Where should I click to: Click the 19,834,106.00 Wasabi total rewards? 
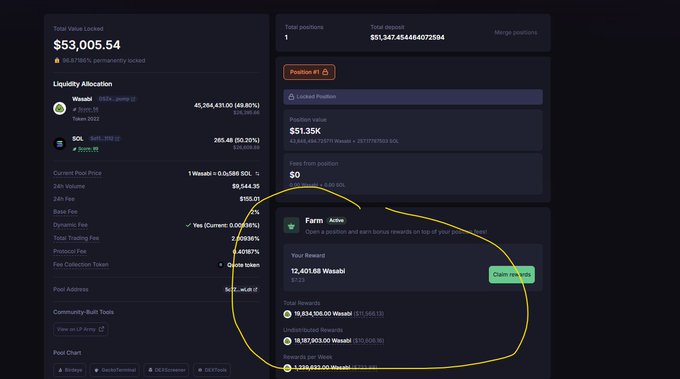(x=323, y=314)
